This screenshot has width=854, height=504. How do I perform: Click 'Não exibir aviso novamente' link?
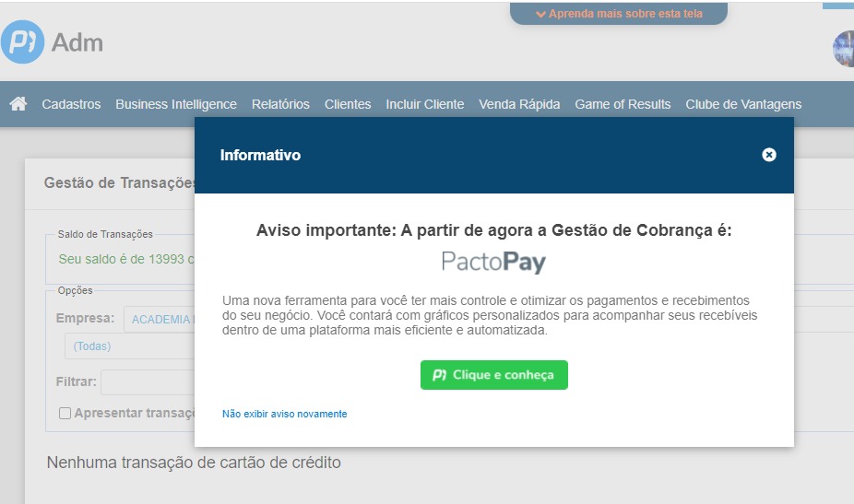pos(284,414)
